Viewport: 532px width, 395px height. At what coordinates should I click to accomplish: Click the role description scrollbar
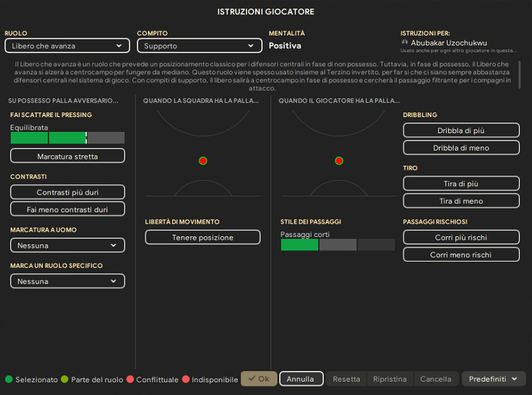pyautogui.click(x=520, y=74)
